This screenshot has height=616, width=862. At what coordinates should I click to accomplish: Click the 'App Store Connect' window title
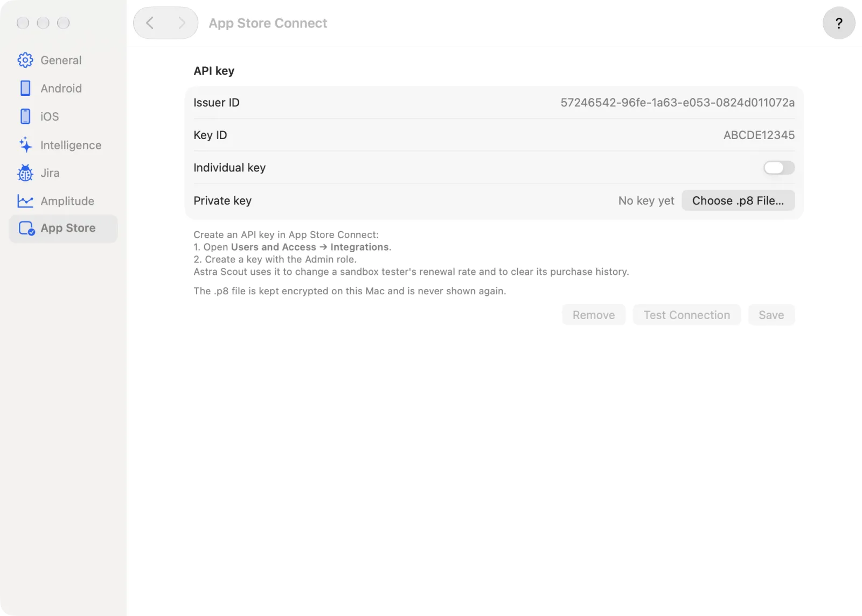[x=268, y=23]
